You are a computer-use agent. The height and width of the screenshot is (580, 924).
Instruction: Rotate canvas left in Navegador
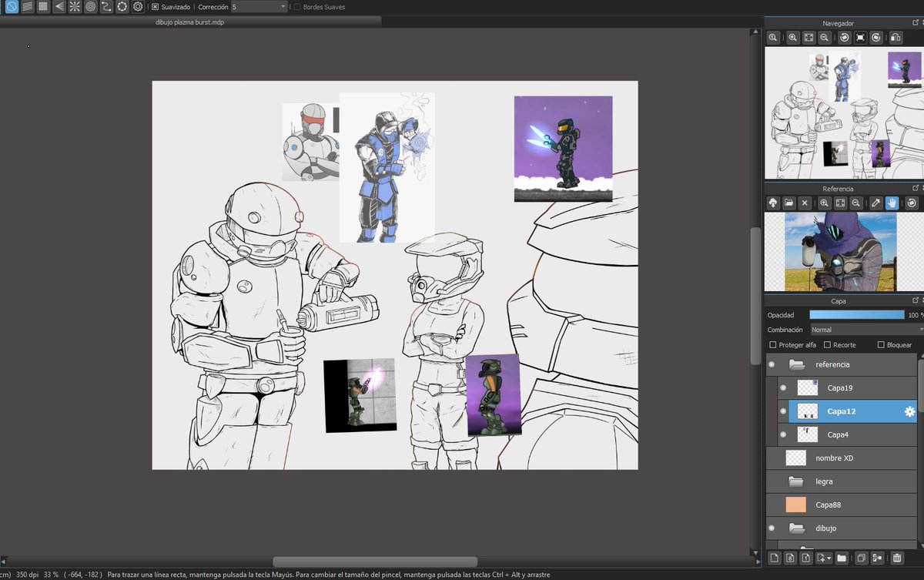pyautogui.click(x=845, y=37)
